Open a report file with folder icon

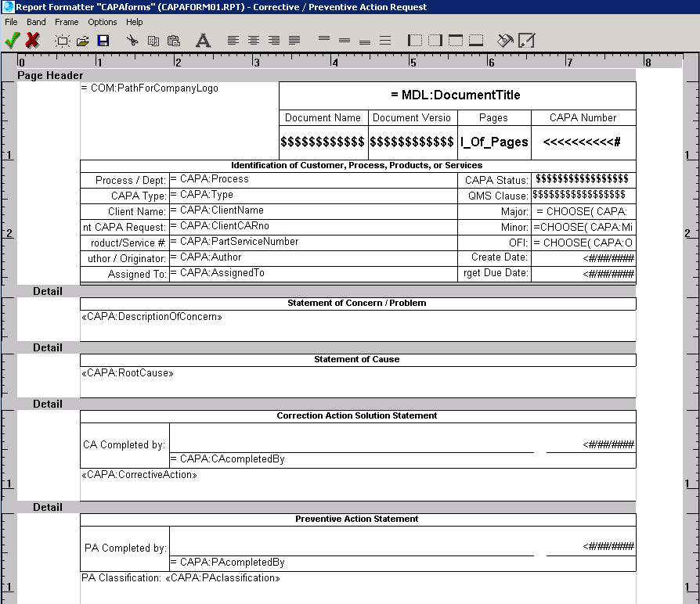[82, 40]
